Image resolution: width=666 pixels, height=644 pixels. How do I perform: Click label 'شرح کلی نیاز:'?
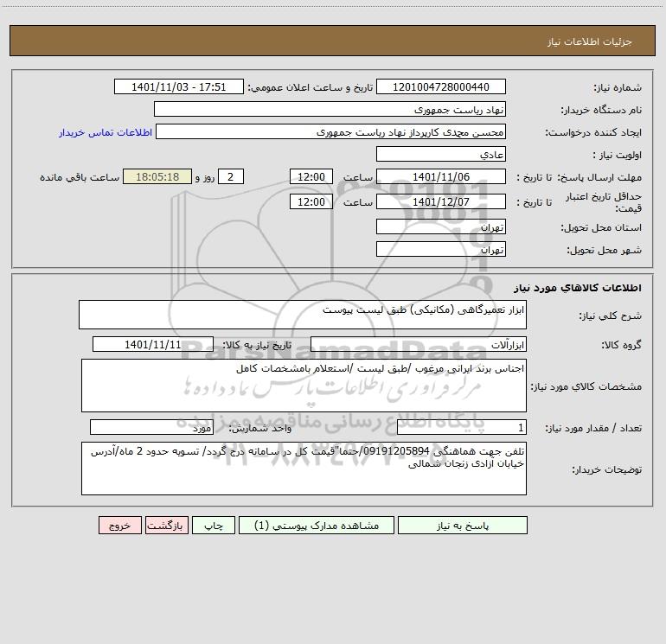coord(611,316)
